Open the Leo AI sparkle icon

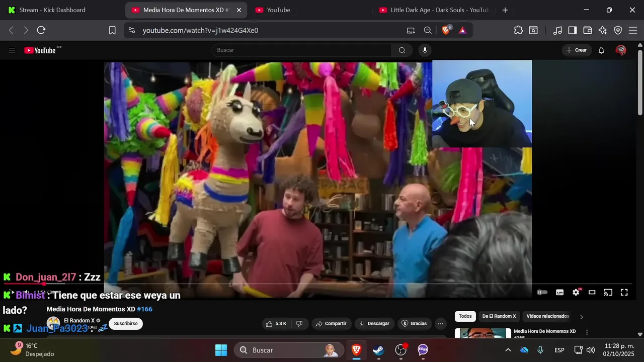point(603,30)
